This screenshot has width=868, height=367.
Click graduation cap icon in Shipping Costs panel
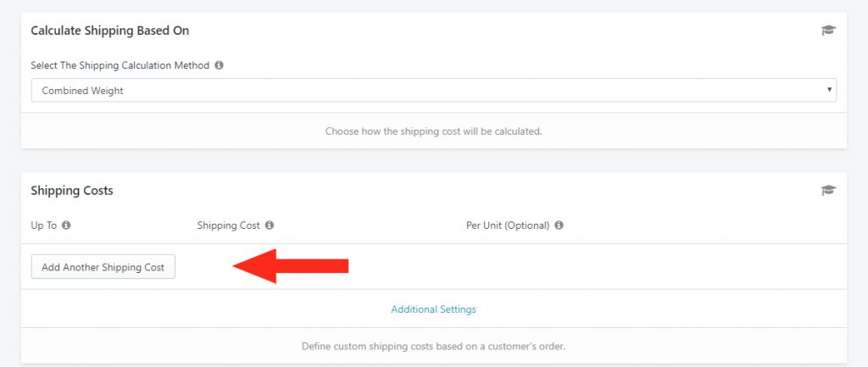(x=828, y=191)
